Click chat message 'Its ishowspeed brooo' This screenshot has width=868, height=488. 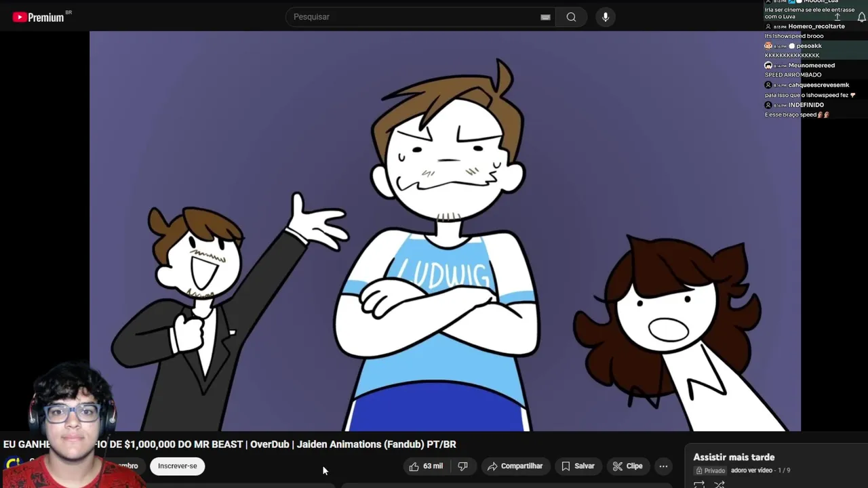[x=794, y=36]
